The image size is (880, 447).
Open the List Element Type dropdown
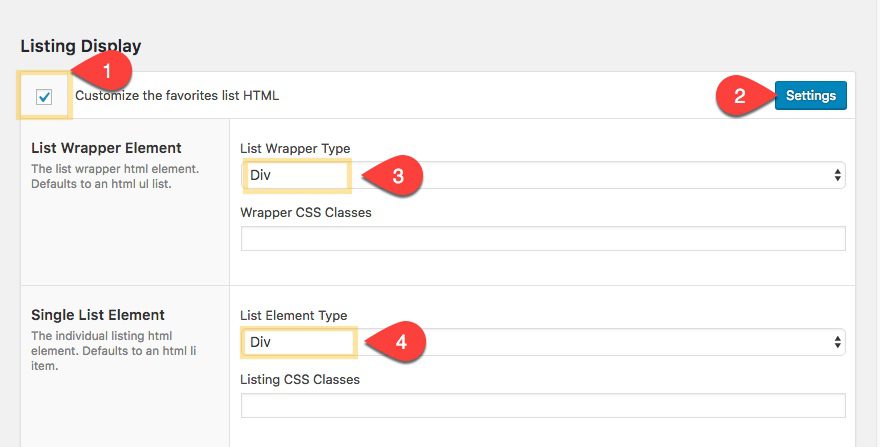[x=543, y=342]
